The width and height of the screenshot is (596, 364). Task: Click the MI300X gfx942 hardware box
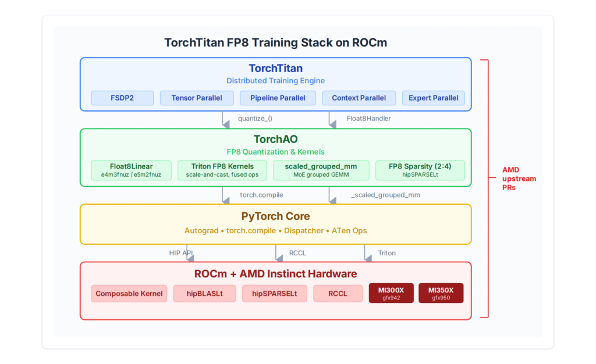pyautogui.click(x=391, y=293)
